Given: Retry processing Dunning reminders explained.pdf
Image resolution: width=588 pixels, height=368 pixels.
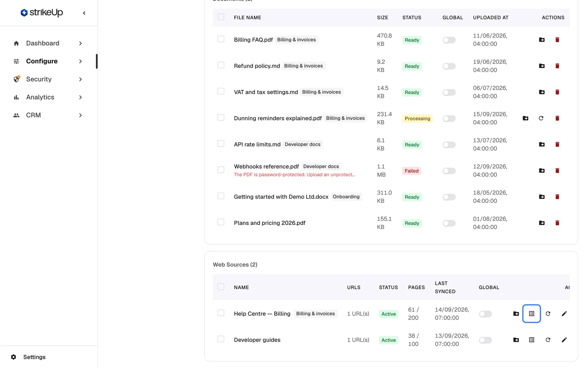Looking at the screenshot, I should (541, 118).
